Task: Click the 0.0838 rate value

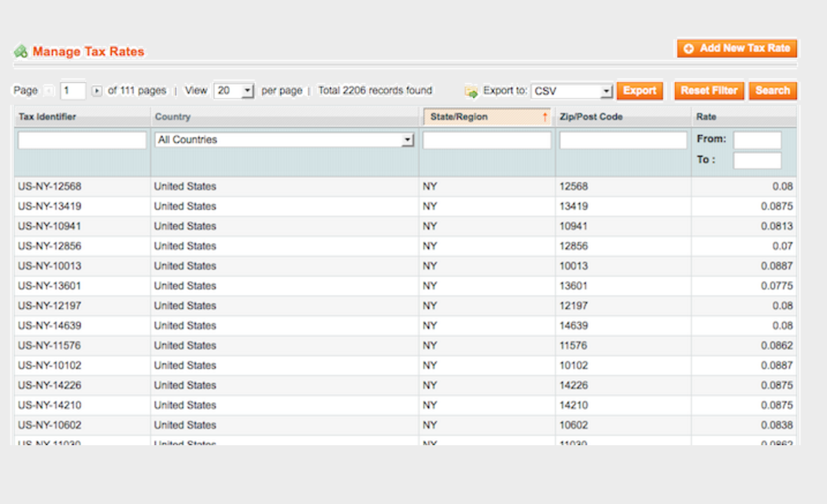Action: [x=776, y=425]
